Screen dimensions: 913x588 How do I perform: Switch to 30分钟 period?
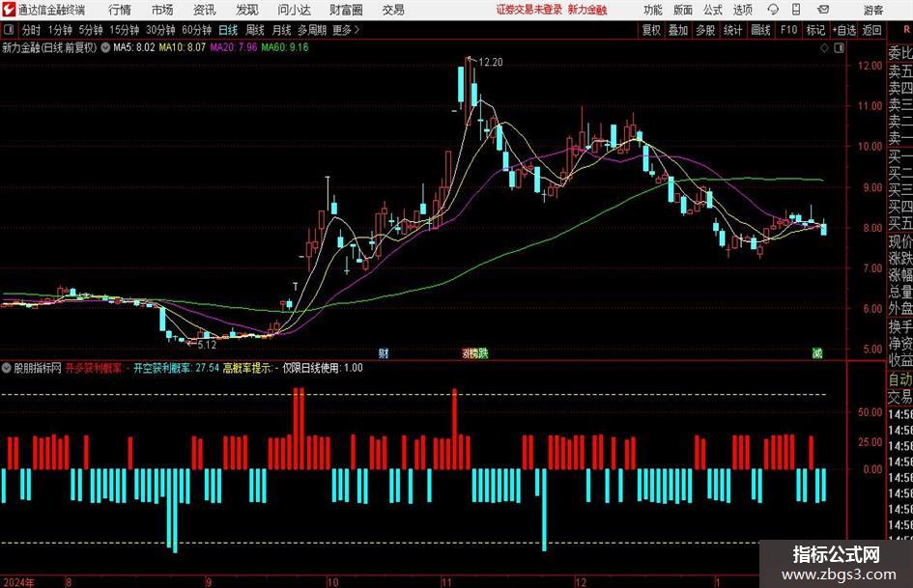(160, 30)
